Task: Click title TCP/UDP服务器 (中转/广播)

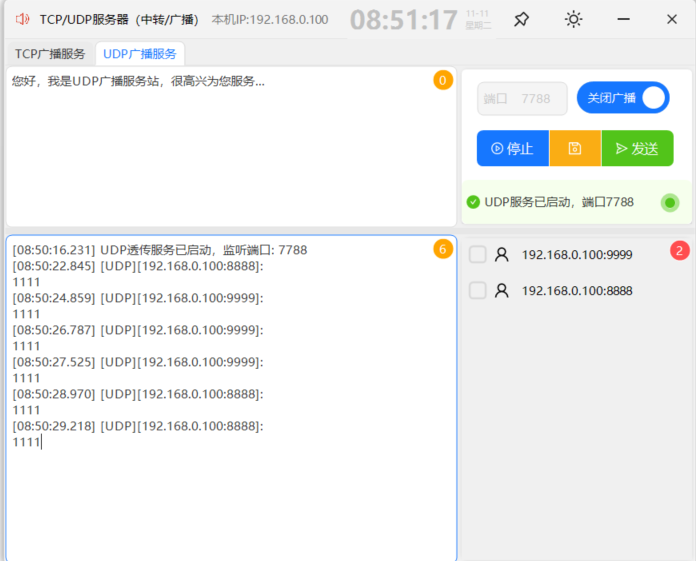Action: (119, 20)
